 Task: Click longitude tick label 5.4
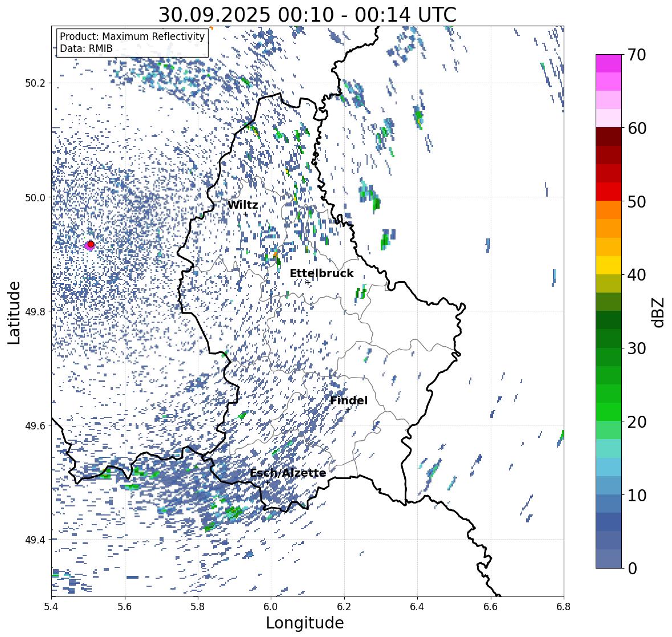51,606
